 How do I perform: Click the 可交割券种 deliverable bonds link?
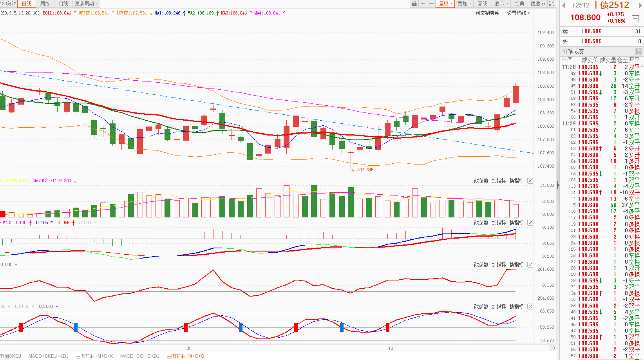[487, 13]
